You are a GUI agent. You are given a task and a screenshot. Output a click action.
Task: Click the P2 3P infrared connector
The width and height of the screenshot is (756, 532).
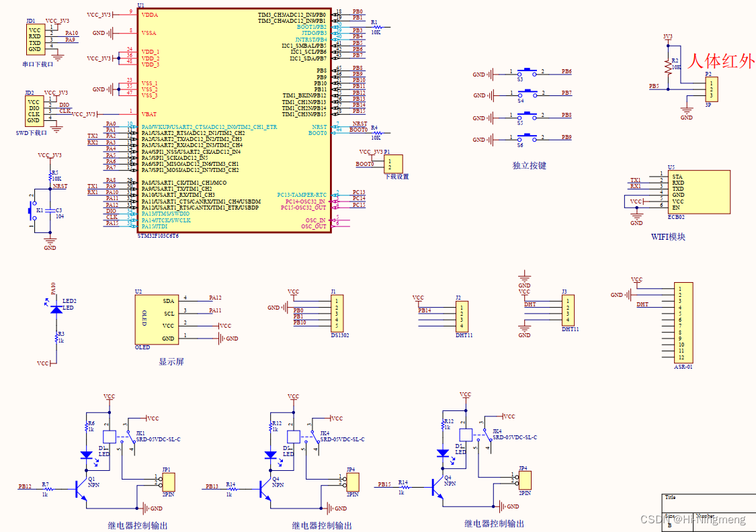tap(711, 89)
